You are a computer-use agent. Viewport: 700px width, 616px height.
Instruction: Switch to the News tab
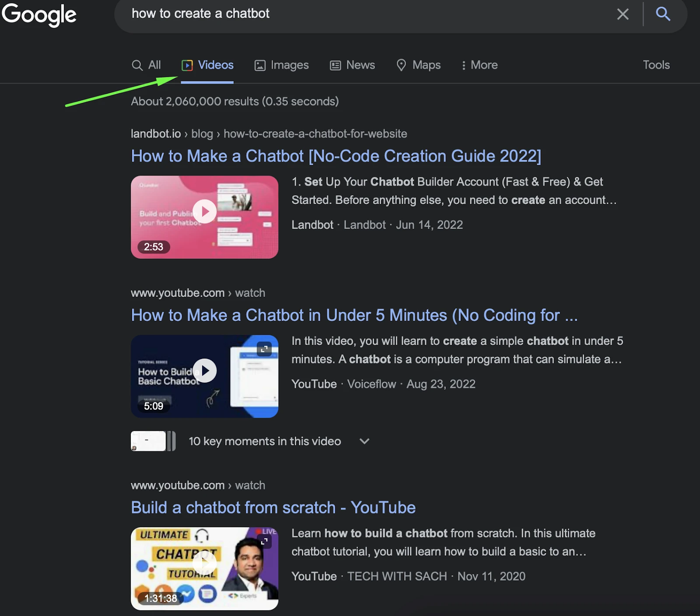click(x=352, y=65)
